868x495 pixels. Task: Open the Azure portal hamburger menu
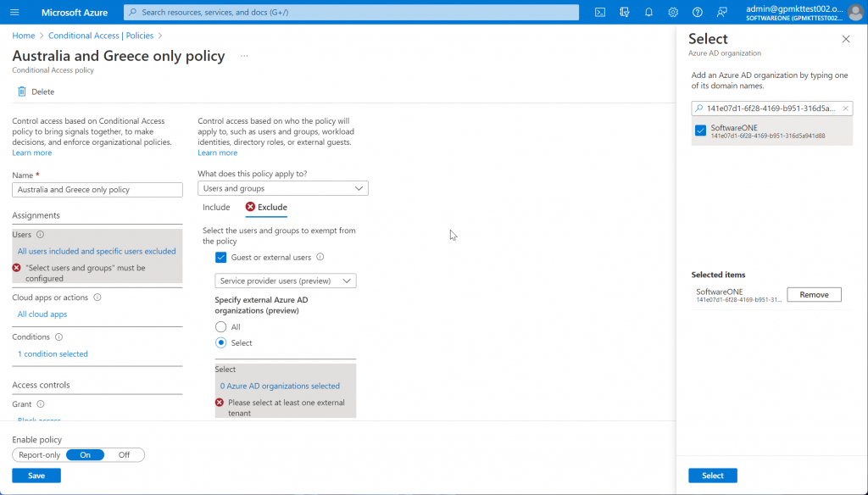16,12
